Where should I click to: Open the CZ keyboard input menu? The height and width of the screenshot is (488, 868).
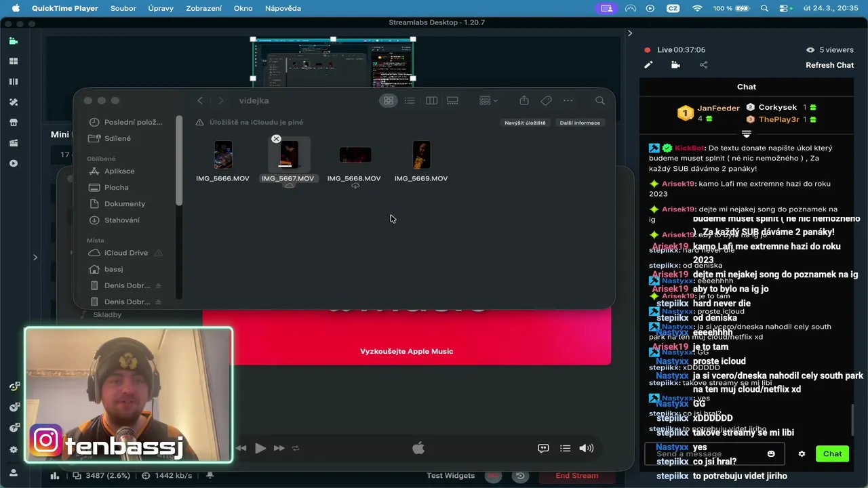pyautogui.click(x=673, y=8)
